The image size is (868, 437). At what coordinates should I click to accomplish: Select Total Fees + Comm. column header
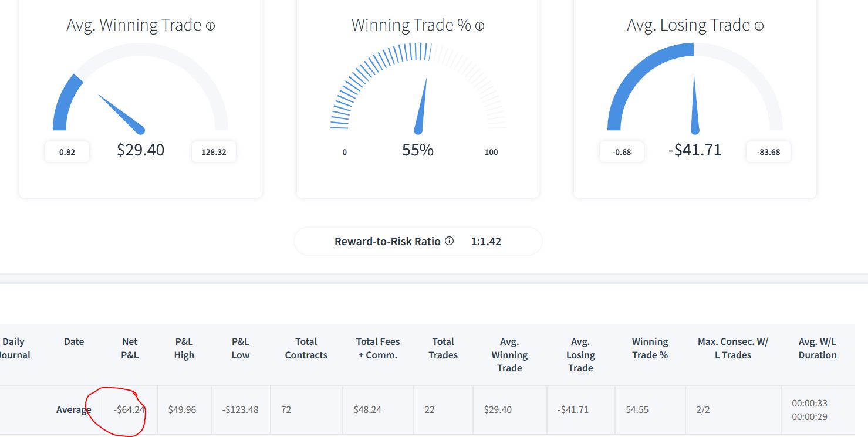click(x=378, y=348)
